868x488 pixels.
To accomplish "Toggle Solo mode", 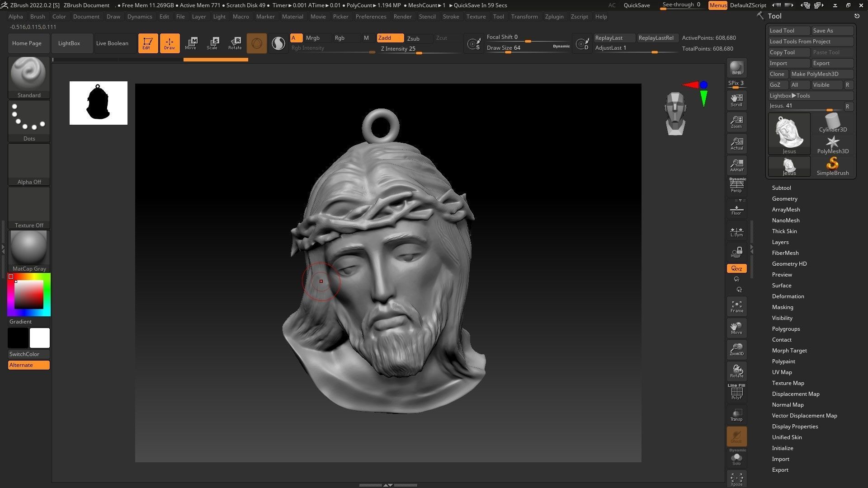I will click(x=736, y=458).
